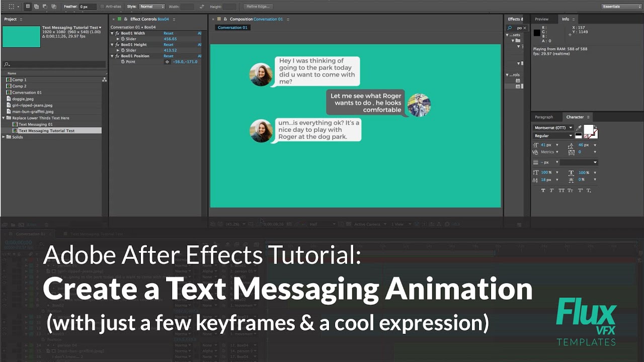644x362 pixels.
Task: Open Effect Controls panel menu icon
Action: coord(174,19)
